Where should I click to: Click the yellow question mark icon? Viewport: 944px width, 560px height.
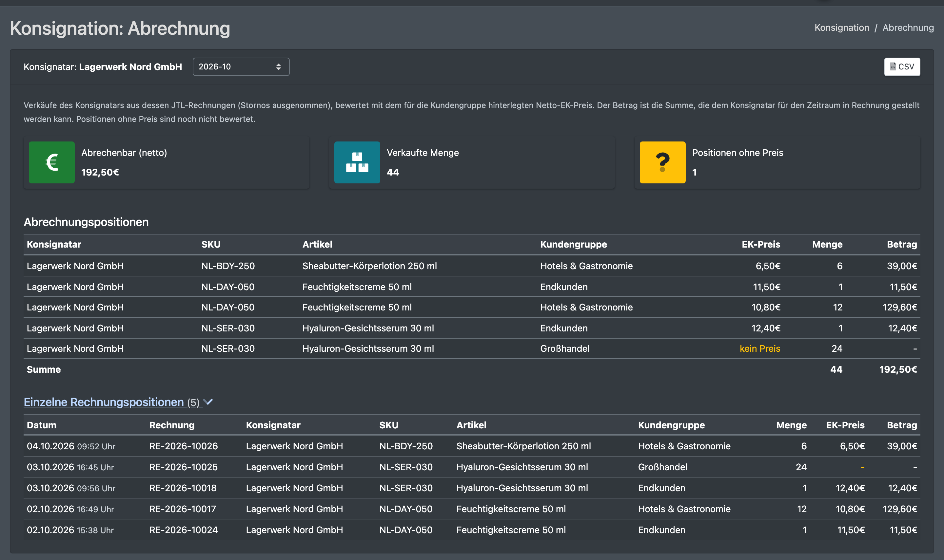coord(662,162)
